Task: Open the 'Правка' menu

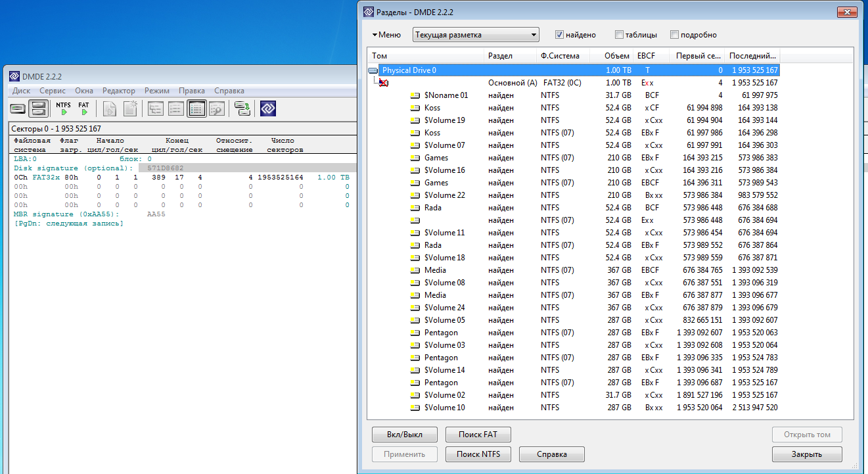Action: [192, 91]
